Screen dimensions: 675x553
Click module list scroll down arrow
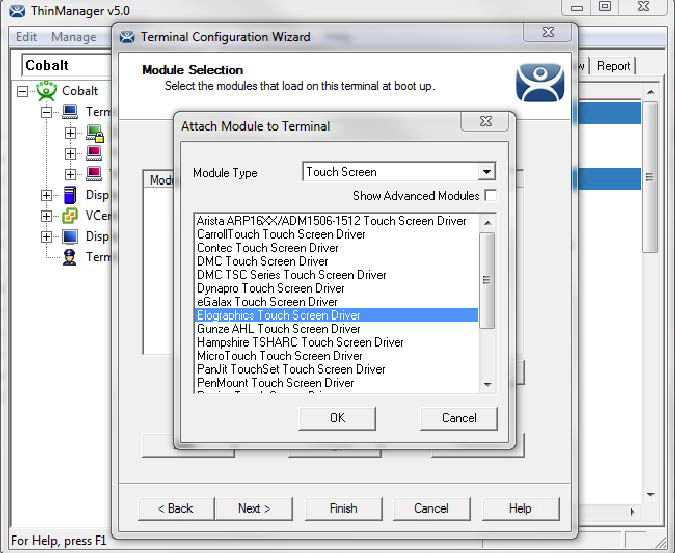tap(487, 384)
